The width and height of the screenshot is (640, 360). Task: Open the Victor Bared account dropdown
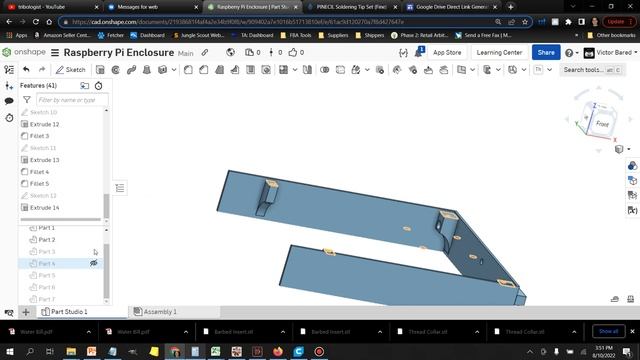tap(611, 53)
